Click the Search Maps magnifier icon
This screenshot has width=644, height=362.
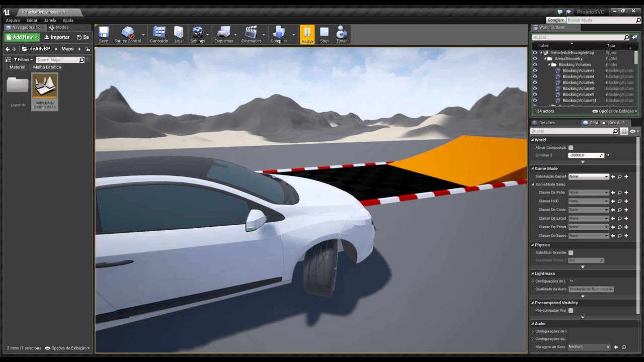[82, 60]
